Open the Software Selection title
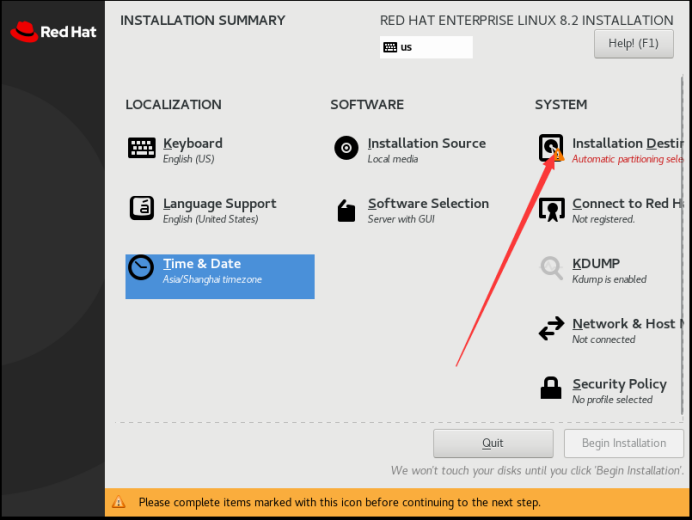692x520 pixels. [x=428, y=203]
